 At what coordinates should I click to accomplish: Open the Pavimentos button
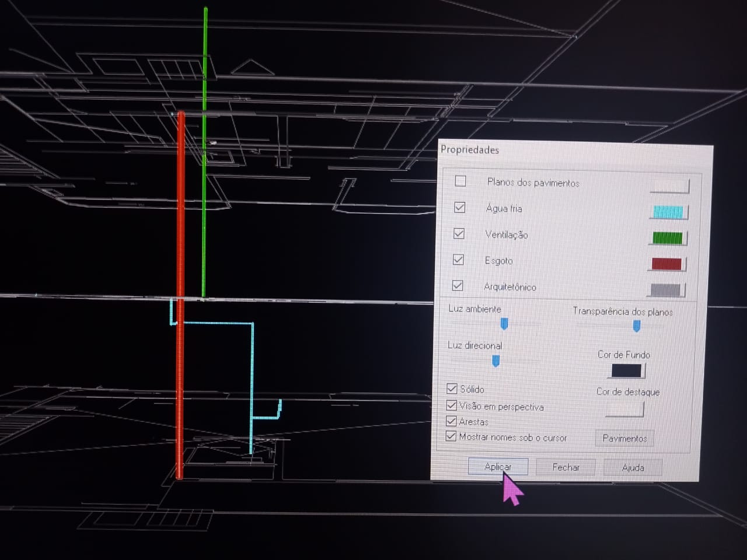click(x=624, y=438)
